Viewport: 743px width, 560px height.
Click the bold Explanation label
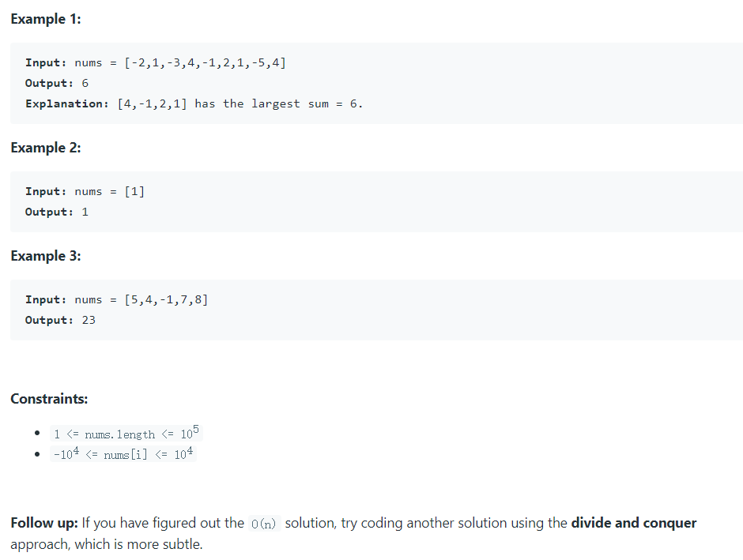coord(67,103)
